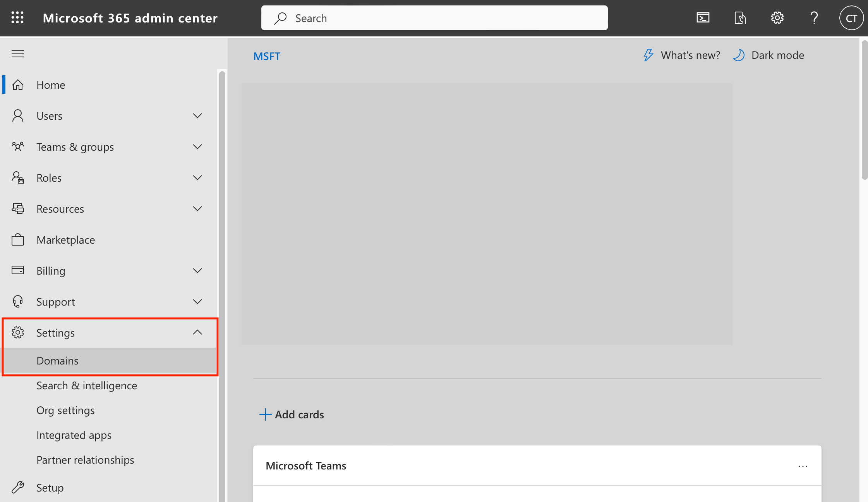Click the Dark mode moon icon

click(739, 55)
